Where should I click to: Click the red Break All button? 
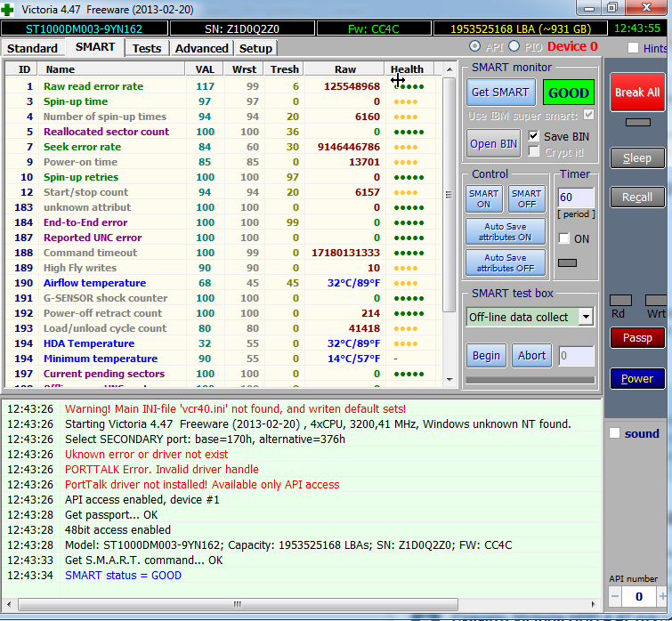coord(637,93)
